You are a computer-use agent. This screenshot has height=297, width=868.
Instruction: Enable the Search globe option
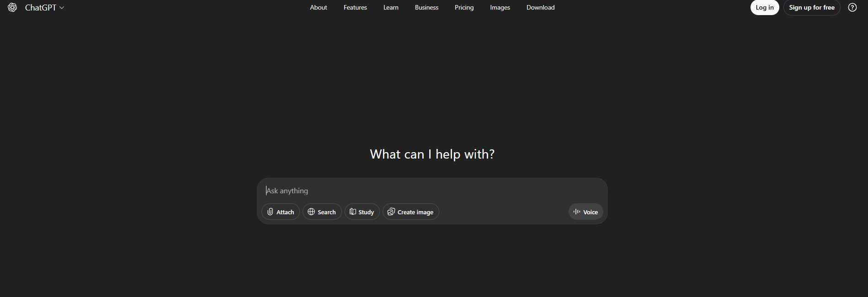click(x=322, y=212)
